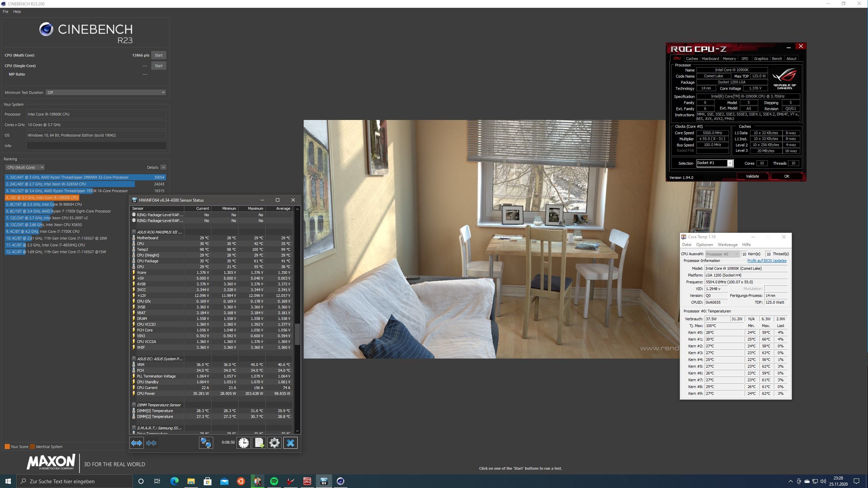Click Prüfe auf BIOS Updates link
This screenshot has height=488, width=868.
click(767, 261)
